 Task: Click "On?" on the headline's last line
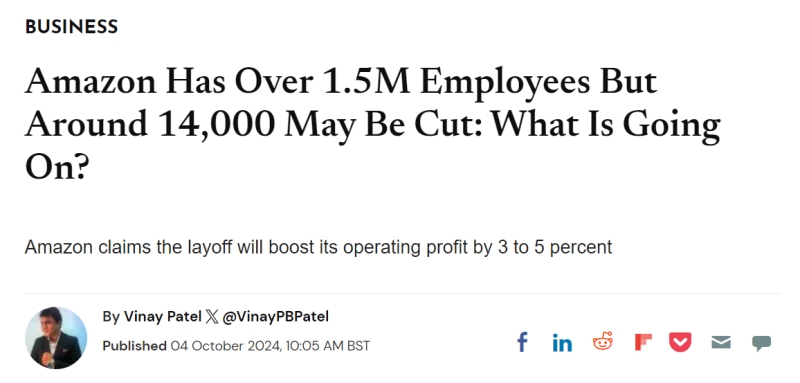57,167
